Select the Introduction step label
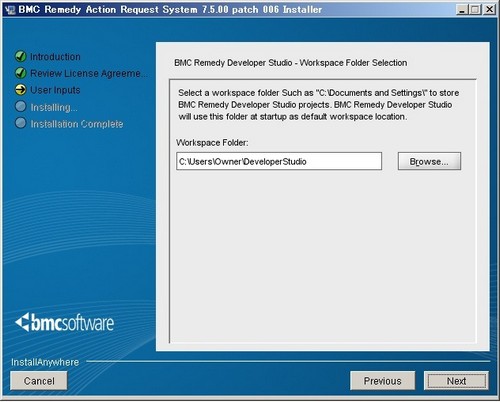The width and height of the screenshot is (500, 402). (55, 57)
